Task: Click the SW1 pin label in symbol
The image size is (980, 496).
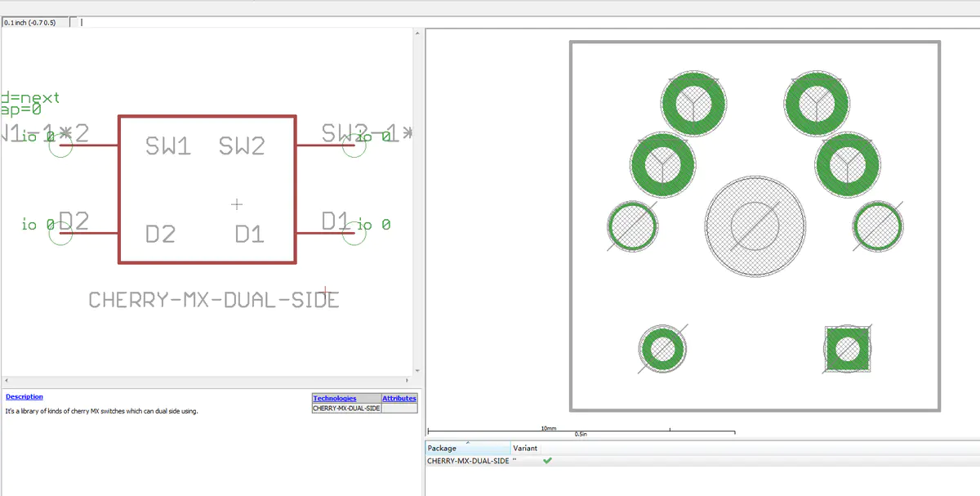Action: [x=168, y=147]
